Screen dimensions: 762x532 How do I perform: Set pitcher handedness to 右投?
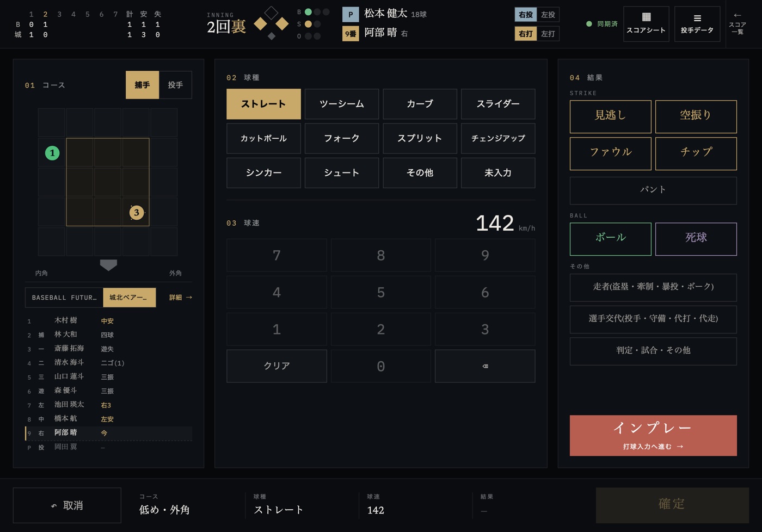(526, 15)
